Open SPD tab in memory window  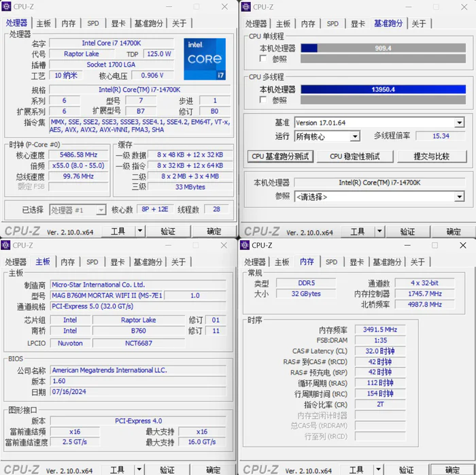[x=331, y=262]
